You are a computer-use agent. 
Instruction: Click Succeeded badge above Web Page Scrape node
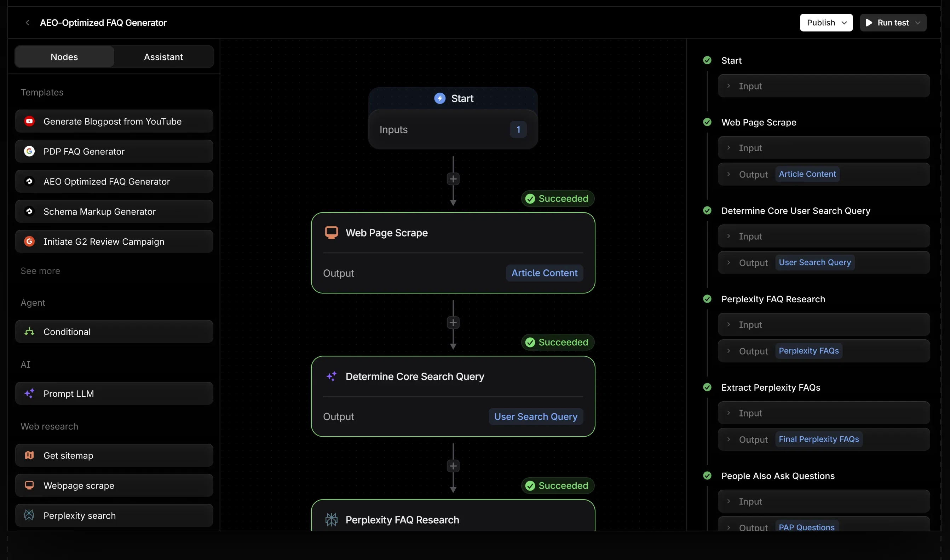(x=558, y=198)
